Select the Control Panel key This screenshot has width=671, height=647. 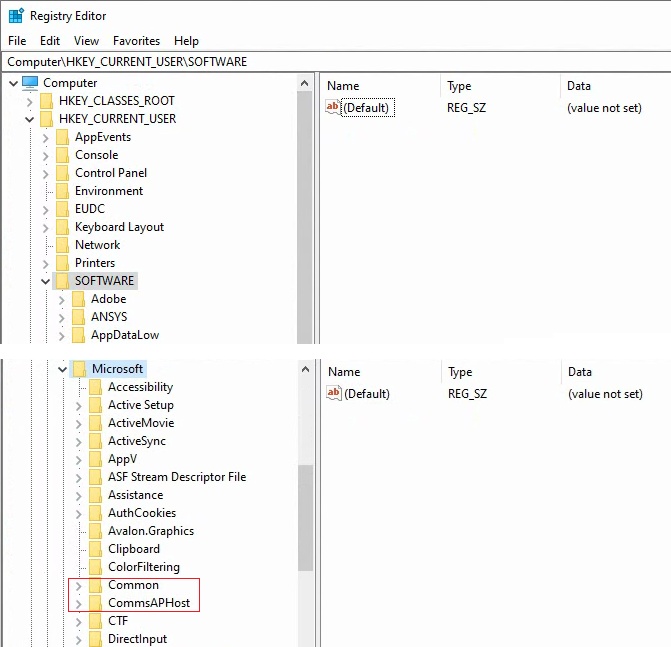[110, 173]
